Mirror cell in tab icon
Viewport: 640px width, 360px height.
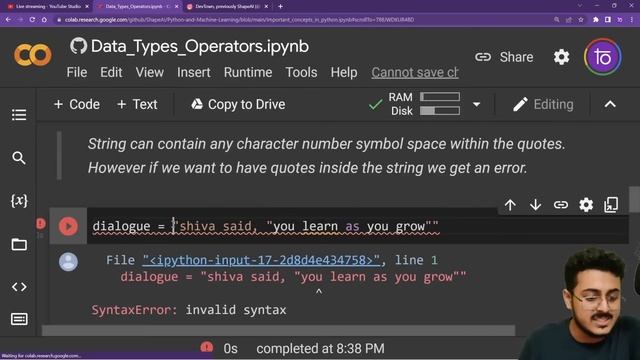[x=611, y=204]
